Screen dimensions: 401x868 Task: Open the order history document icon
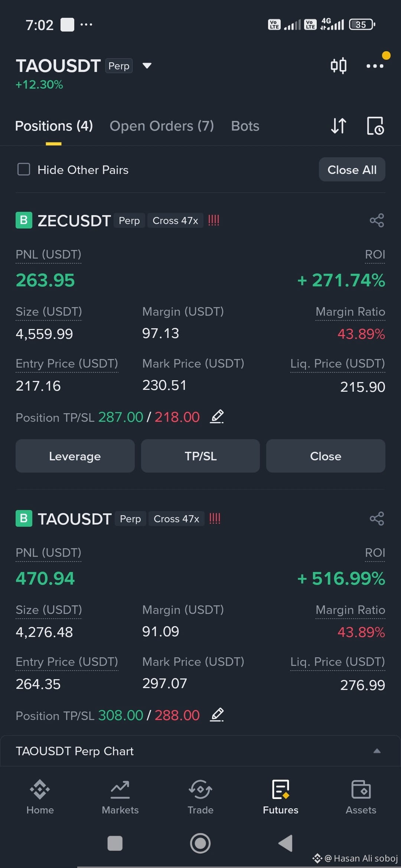[x=375, y=126]
